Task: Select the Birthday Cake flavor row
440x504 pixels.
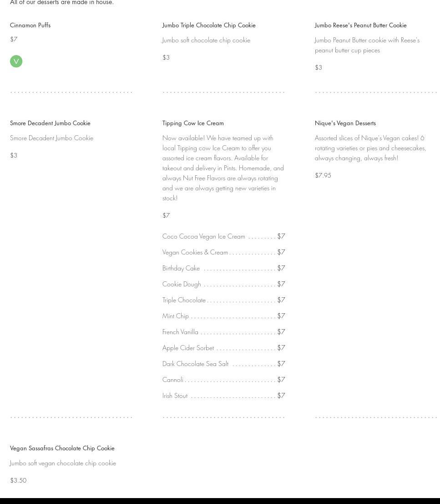Action: [x=181, y=268]
